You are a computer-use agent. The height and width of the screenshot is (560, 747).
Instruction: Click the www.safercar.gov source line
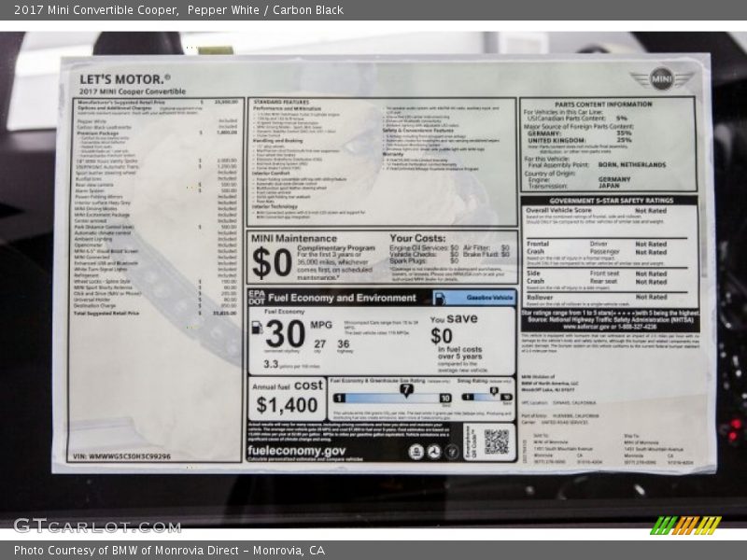[x=611, y=328]
